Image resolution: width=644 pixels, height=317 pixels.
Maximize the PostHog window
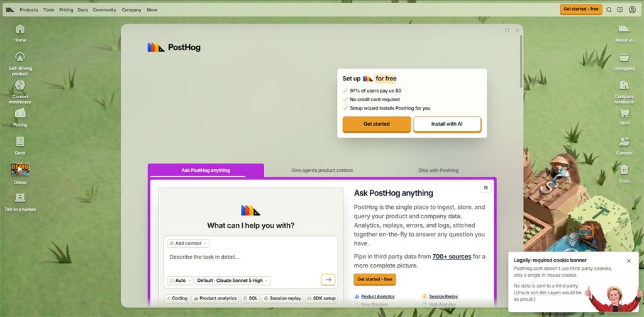tap(507, 30)
